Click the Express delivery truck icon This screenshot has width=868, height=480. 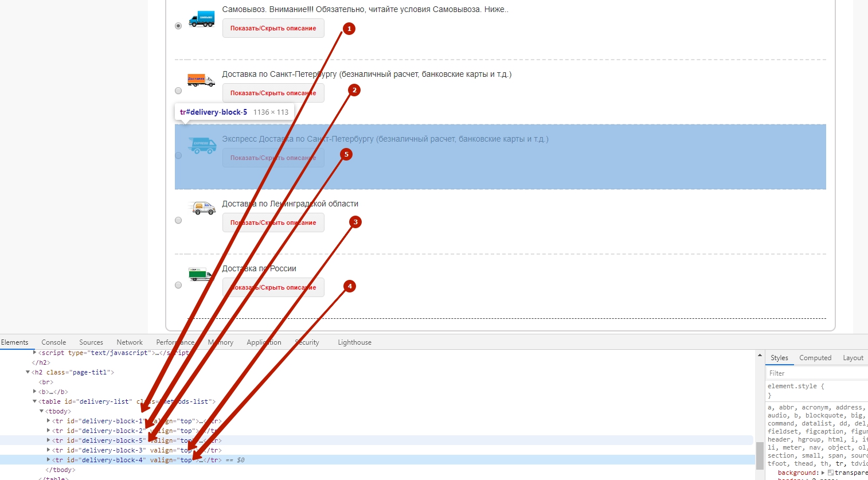202,145
